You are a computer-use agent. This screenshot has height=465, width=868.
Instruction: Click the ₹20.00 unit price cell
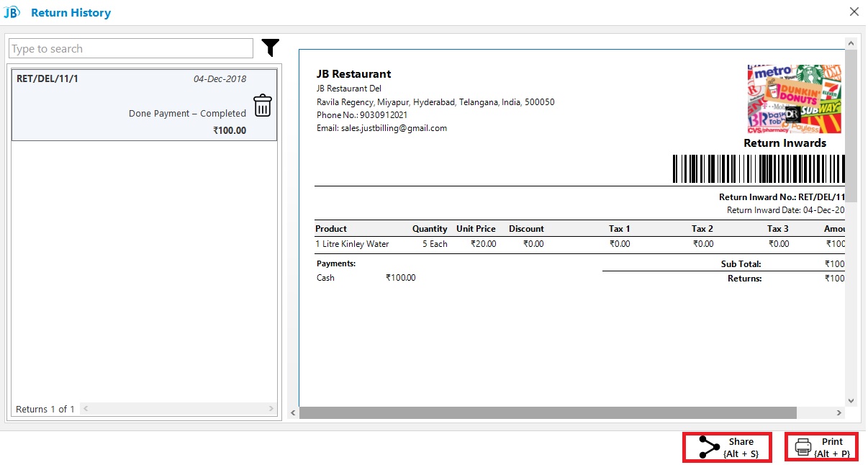point(484,244)
